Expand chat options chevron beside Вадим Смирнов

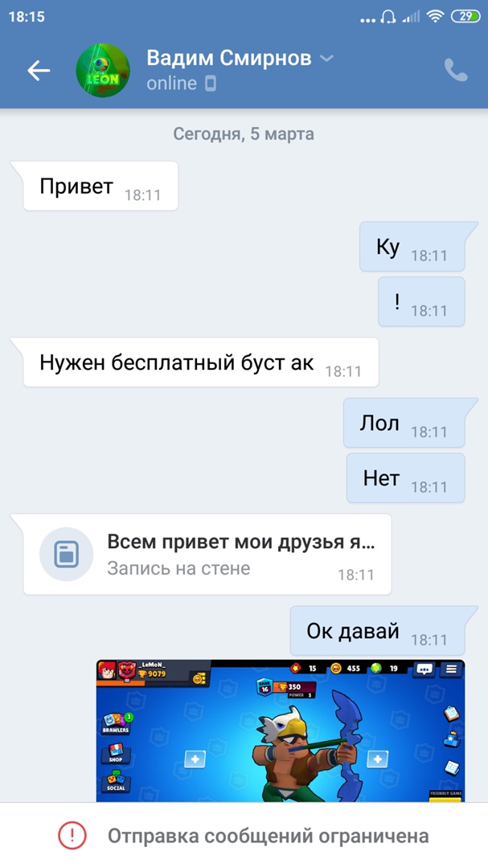pos(327,58)
